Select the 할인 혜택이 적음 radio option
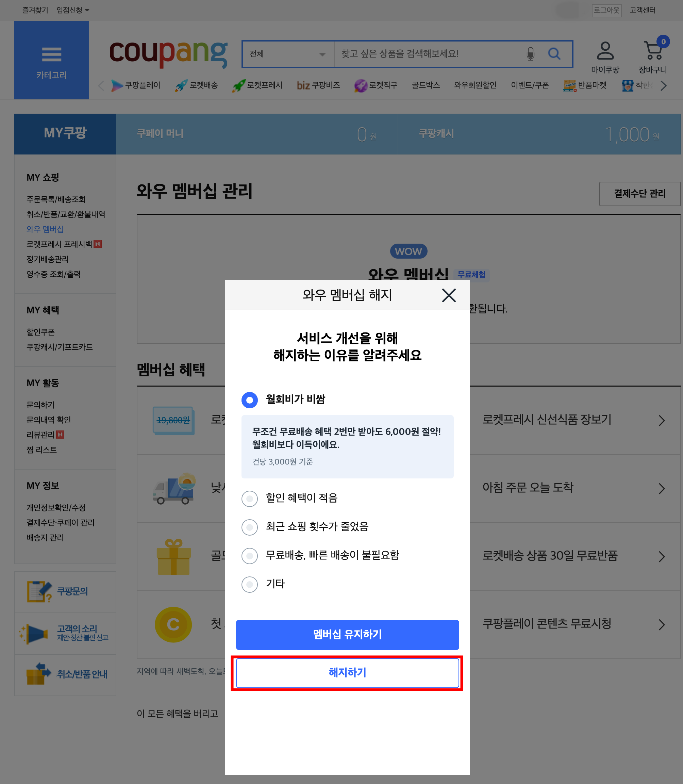Image resolution: width=683 pixels, height=784 pixels. click(x=250, y=499)
